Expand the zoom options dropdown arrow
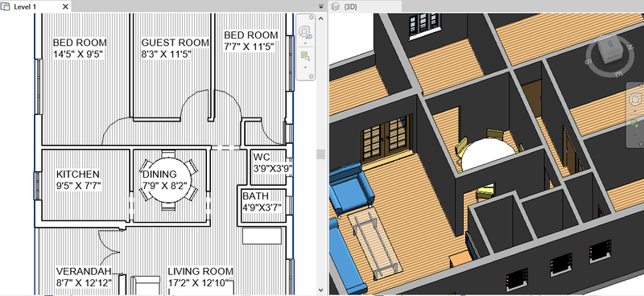644x296 pixels. pos(305,67)
